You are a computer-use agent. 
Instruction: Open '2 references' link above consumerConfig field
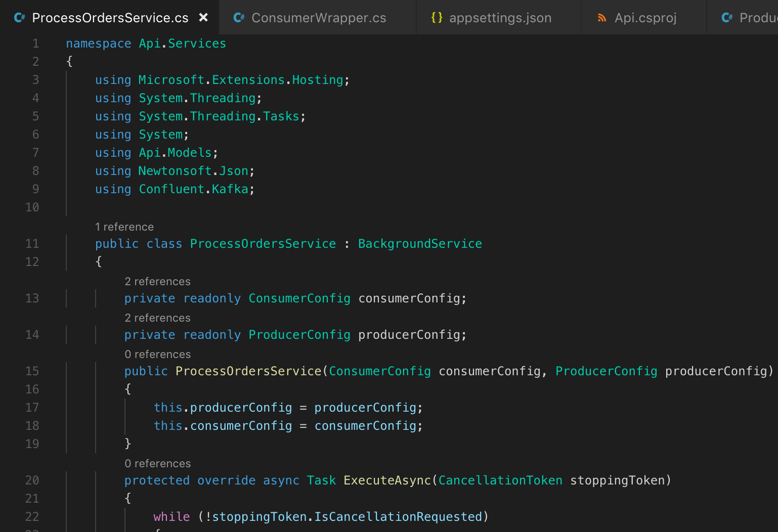(158, 282)
